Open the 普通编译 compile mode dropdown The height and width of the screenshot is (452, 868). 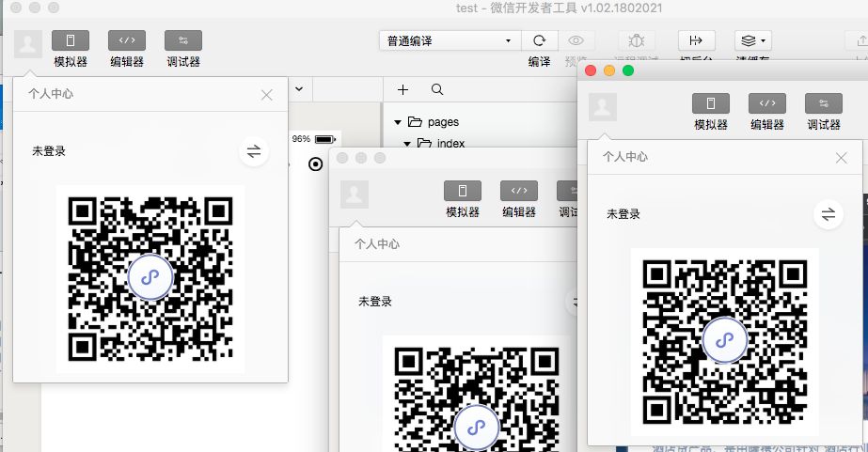point(450,41)
